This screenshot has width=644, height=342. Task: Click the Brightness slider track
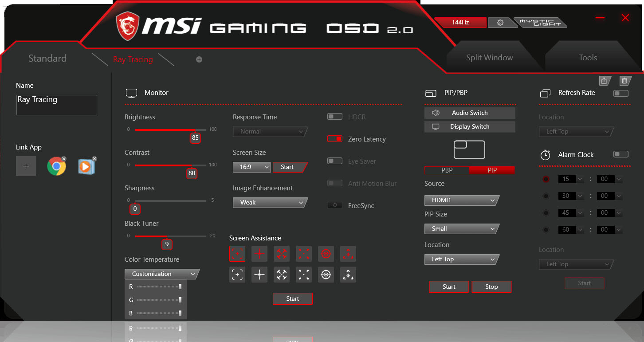pyautogui.click(x=170, y=130)
